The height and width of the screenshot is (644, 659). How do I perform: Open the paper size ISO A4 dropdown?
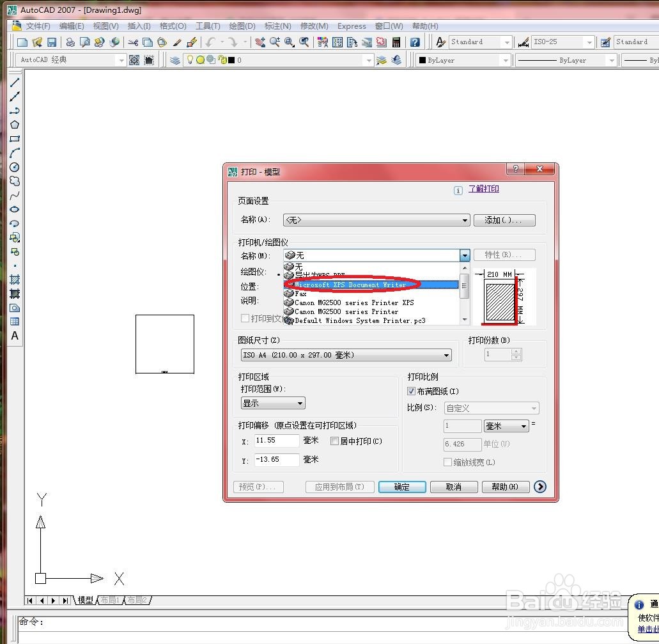pos(346,355)
